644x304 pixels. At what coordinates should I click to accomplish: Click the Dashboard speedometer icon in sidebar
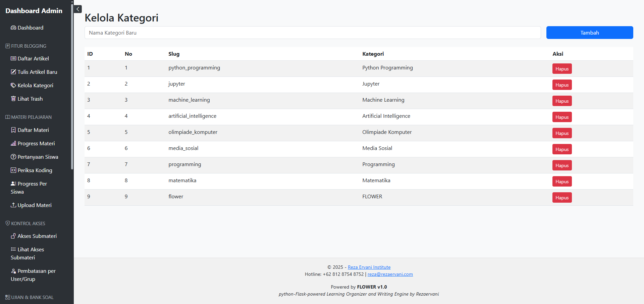(13, 28)
